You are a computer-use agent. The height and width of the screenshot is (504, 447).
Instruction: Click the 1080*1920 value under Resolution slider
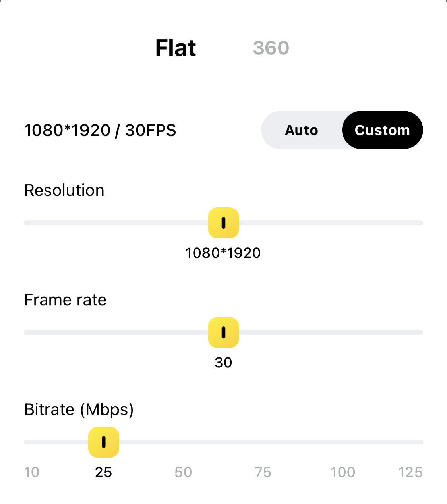(x=223, y=253)
